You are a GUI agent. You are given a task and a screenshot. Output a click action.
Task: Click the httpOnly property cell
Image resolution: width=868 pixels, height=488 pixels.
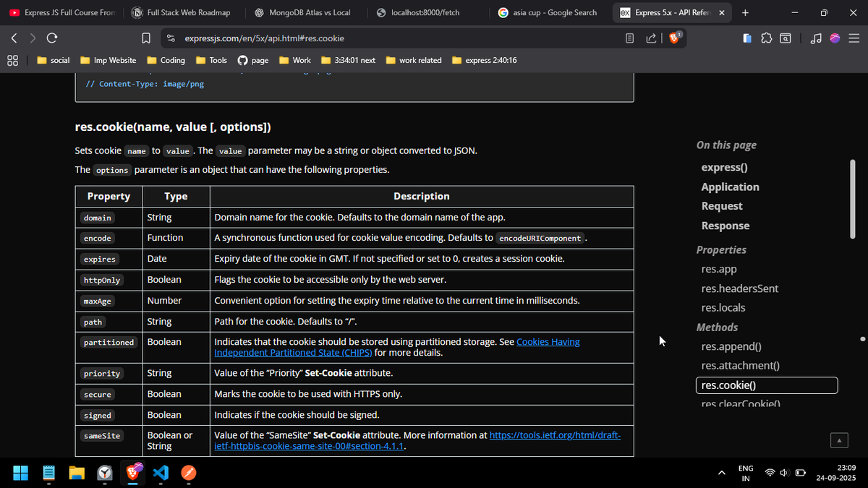[109, 280]
